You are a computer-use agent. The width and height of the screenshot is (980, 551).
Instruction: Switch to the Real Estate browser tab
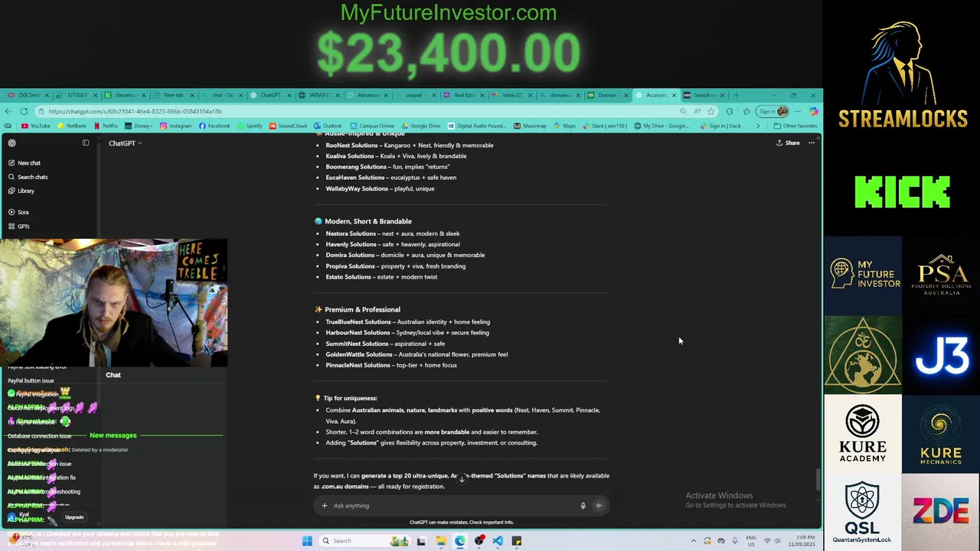462,95
